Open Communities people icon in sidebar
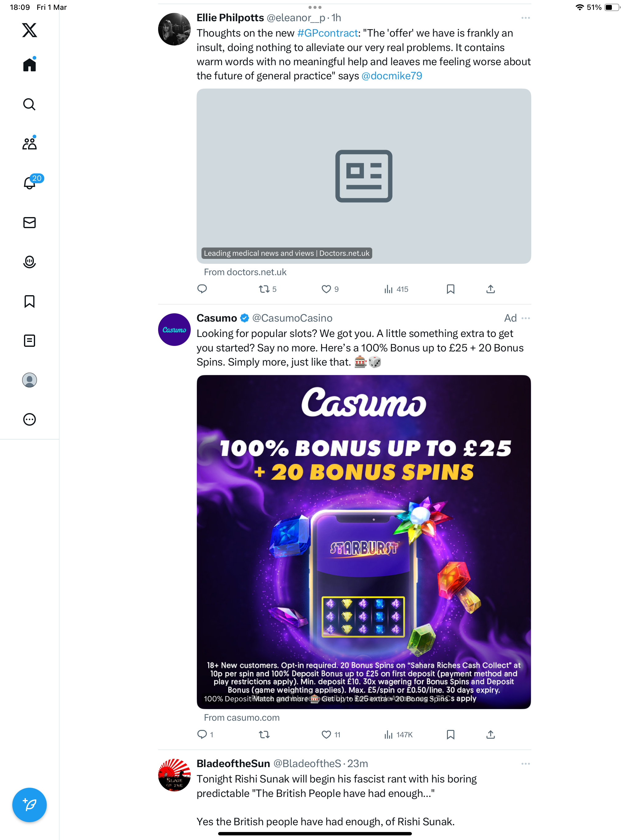The image size is (630, 840). coord(29,143)
